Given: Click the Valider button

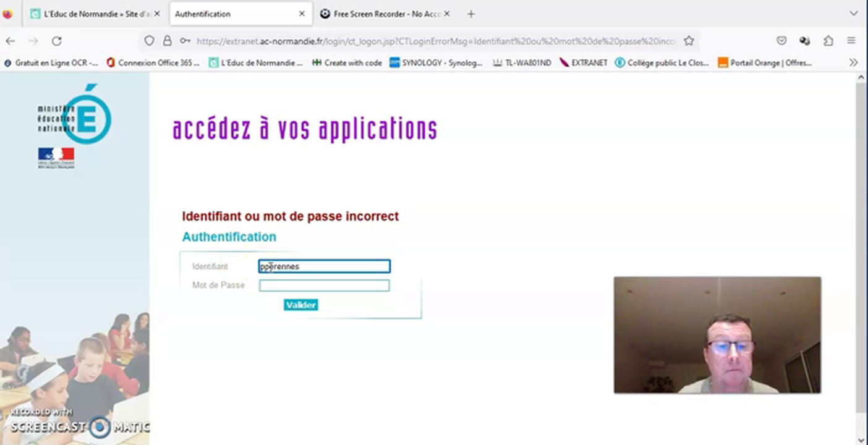Looking at the screenshot, I should (x=300, y=305).
